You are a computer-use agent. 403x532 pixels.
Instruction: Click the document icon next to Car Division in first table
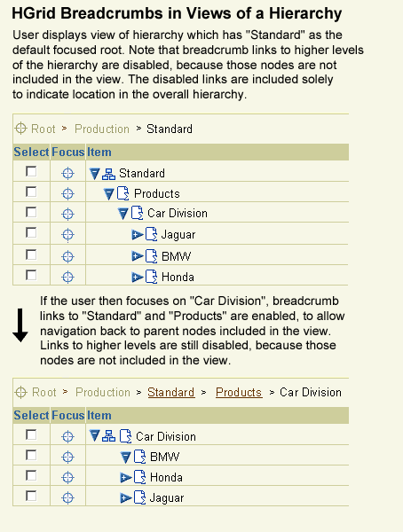point(138,213)
